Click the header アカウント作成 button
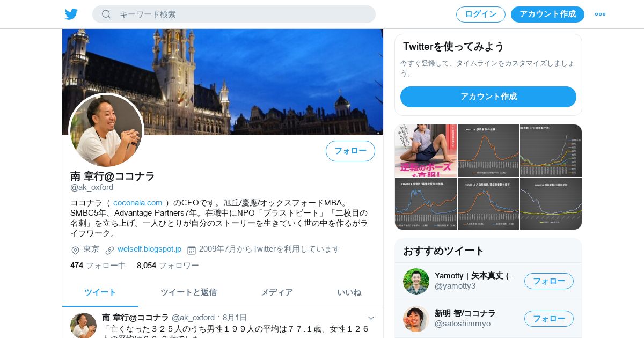 (x=547, y=14)
